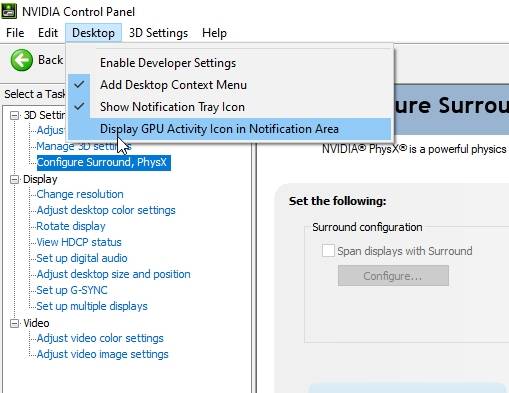Click the NVIDIA Control Panel title icon
The height and width of the screenshot is (393, 509).
click(9, 10)
